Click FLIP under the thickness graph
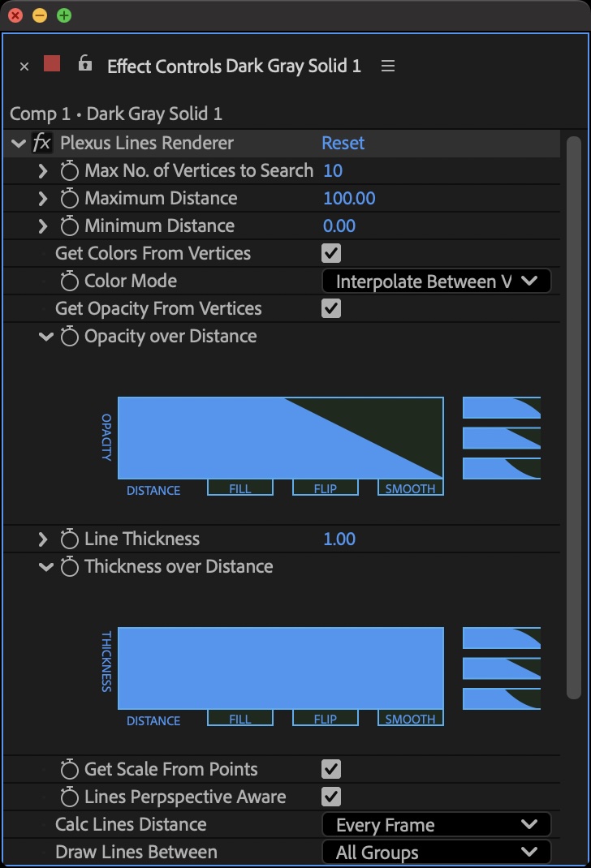 coord(326,718)
